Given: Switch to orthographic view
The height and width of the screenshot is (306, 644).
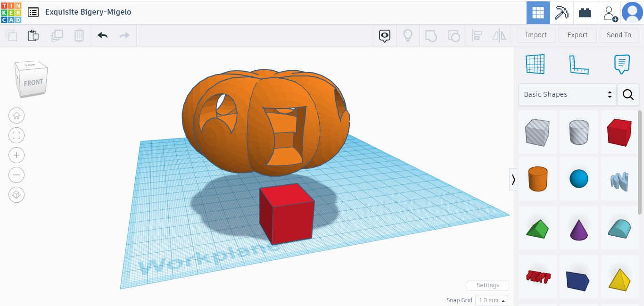Looking at the screenshot, I should point(17,195).
